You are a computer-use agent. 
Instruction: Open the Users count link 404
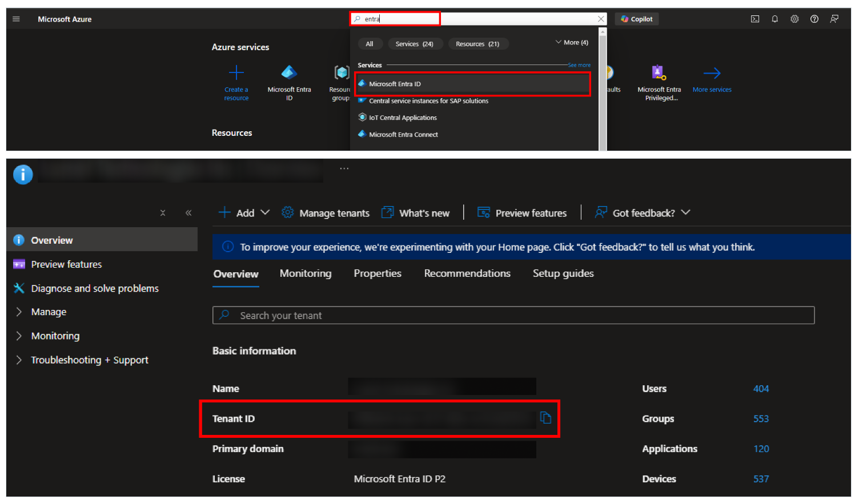coord(761,389)
